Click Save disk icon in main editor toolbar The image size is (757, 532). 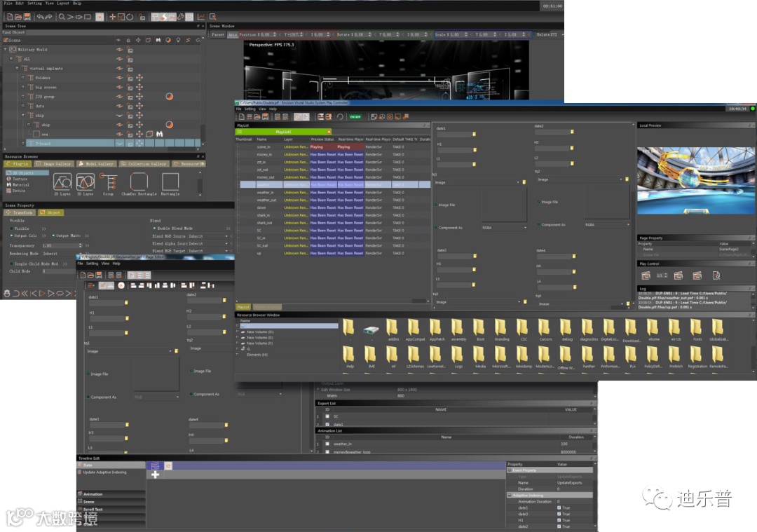27,17
